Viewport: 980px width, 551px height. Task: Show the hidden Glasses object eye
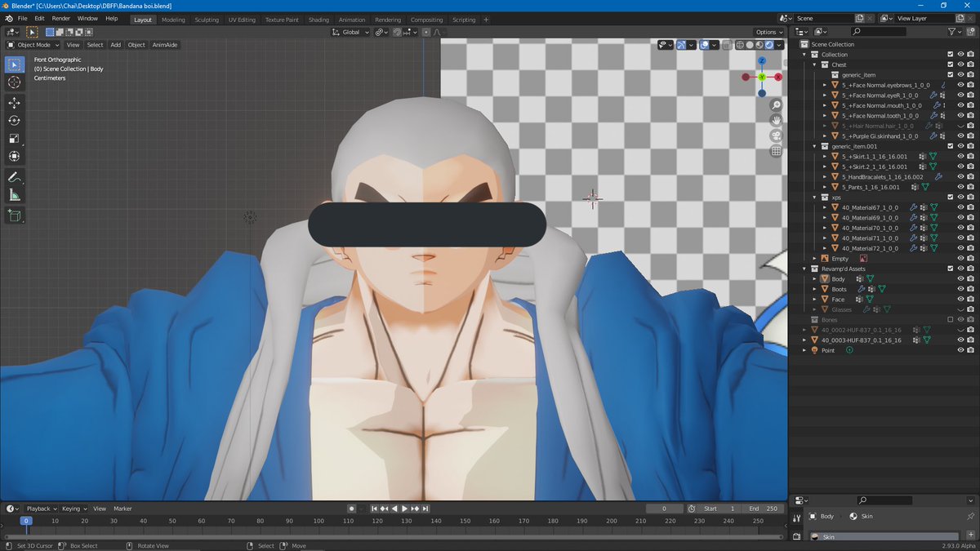(x=960, y=309)
